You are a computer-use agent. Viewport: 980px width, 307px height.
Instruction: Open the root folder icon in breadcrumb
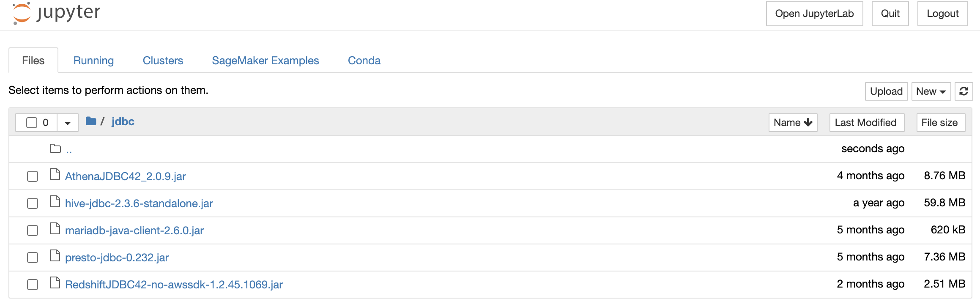point(91,121)
